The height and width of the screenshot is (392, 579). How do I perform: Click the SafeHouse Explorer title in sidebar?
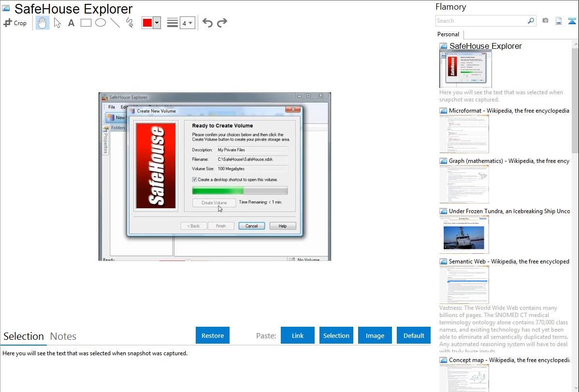[486, 46]
